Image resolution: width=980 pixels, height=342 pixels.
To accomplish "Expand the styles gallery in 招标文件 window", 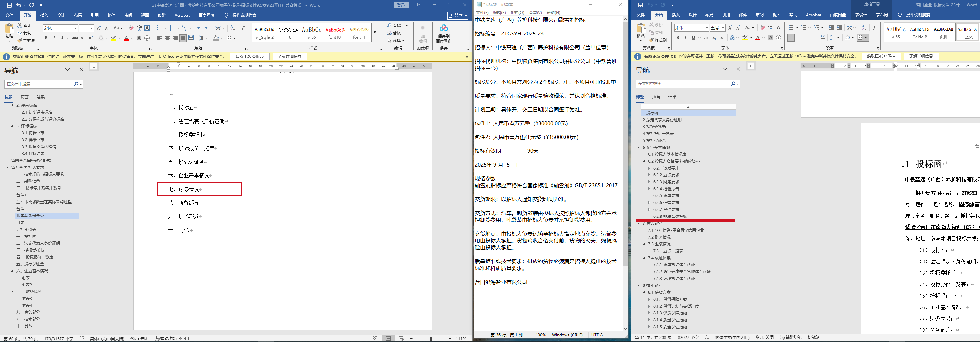I will pyautogui.click(x=375, y=32).
